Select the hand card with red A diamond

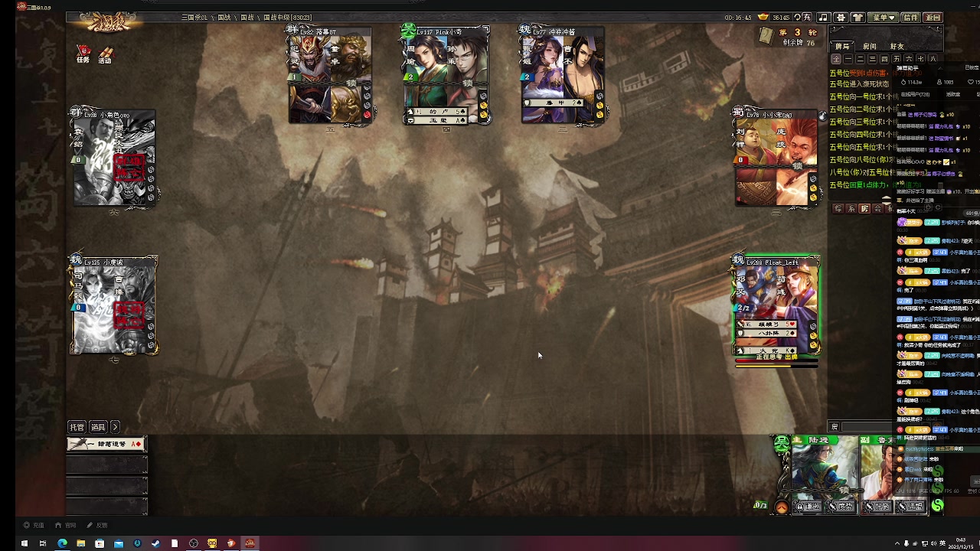pyautogui.click(x=106, y=444)
